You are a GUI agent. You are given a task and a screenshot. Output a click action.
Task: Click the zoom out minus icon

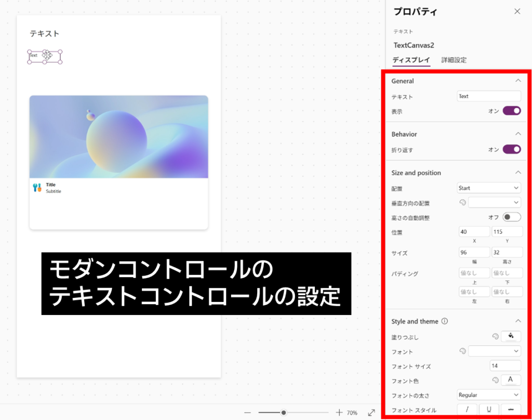coord(248,412)
